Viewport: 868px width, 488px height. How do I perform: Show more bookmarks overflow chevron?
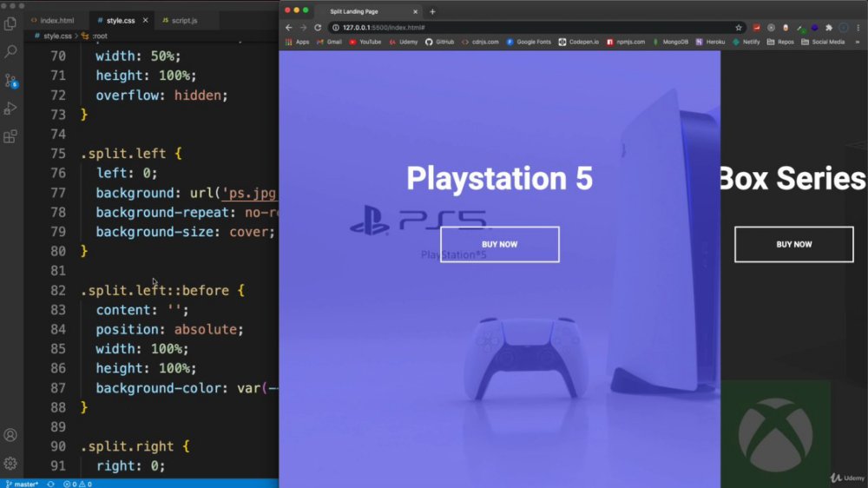[x=858, y=42]
